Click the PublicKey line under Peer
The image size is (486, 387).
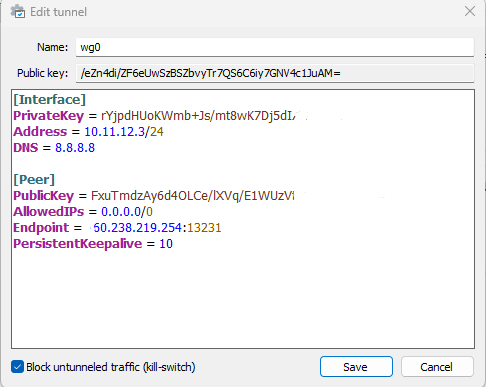tap(154, 196)
